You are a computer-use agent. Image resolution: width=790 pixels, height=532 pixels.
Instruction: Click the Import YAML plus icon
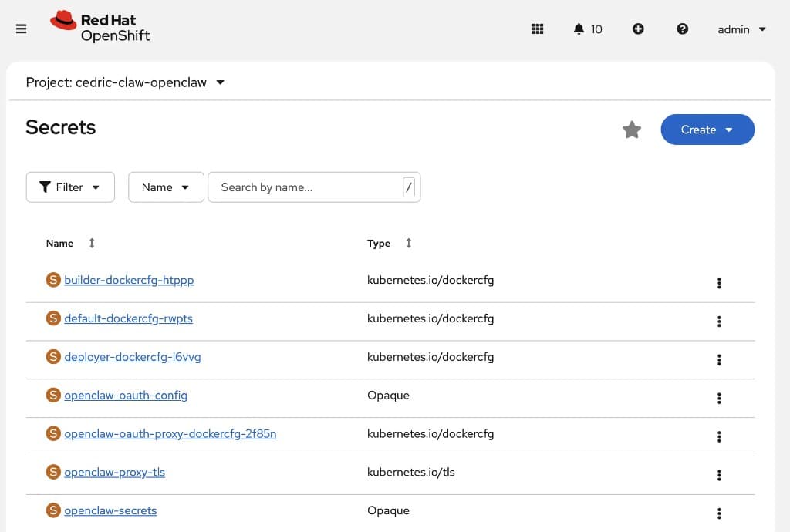pos(638,29)
